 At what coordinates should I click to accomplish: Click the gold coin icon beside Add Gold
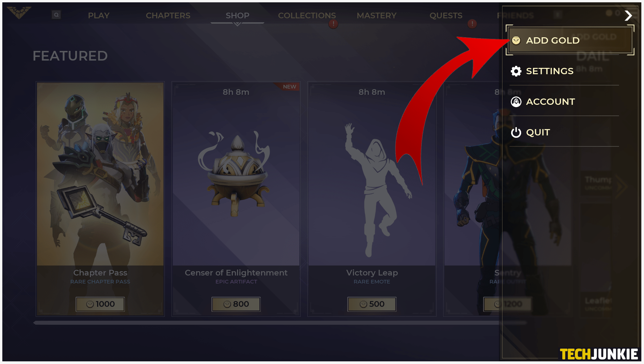[x=516, y=41]
